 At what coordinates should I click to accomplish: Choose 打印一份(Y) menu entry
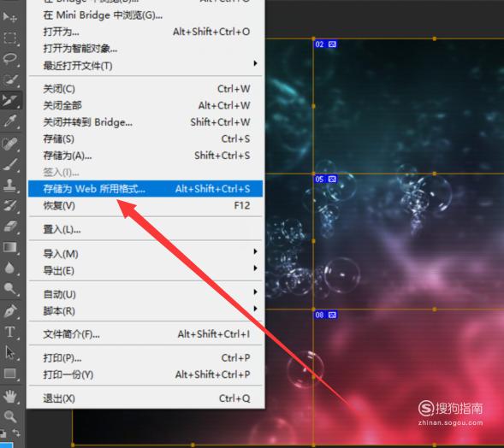coord(145,374)
